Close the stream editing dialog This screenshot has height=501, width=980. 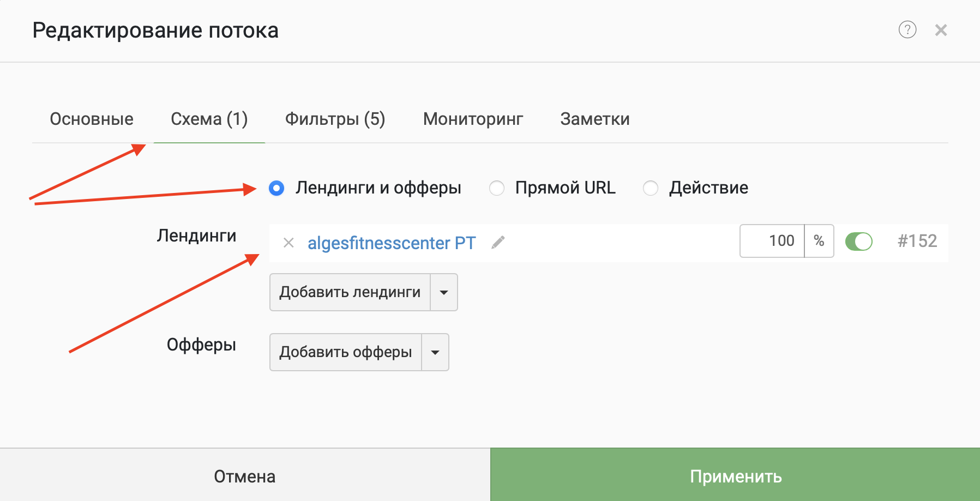point(941,30)
